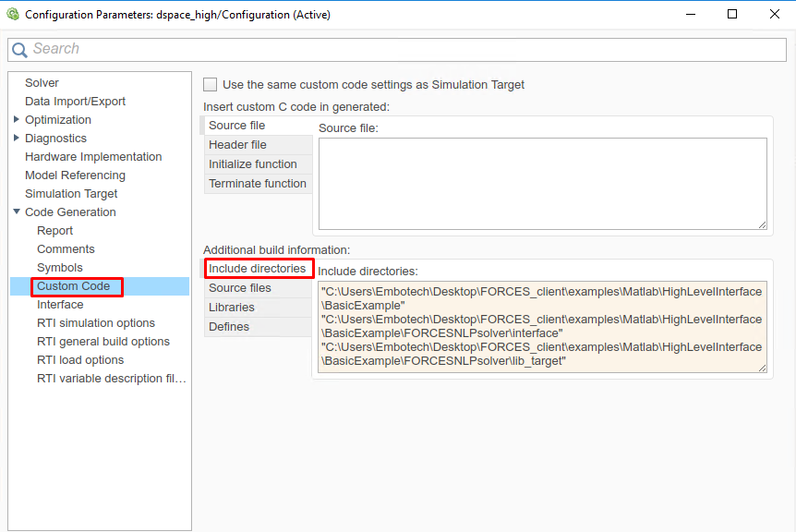Select the Terminate function tab
Screen dimensions: 796x532
[257, 184]
